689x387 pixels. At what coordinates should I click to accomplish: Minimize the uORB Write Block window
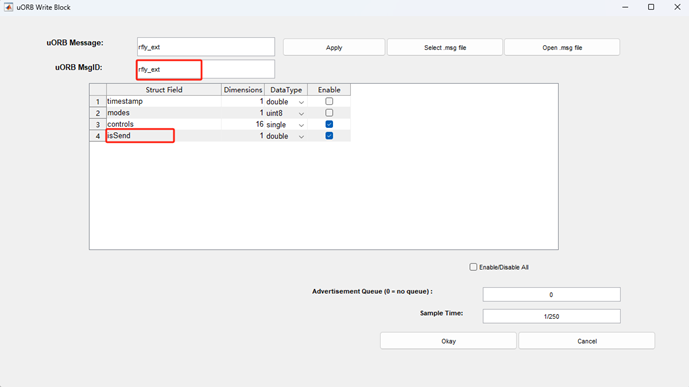tap(625, 7)
